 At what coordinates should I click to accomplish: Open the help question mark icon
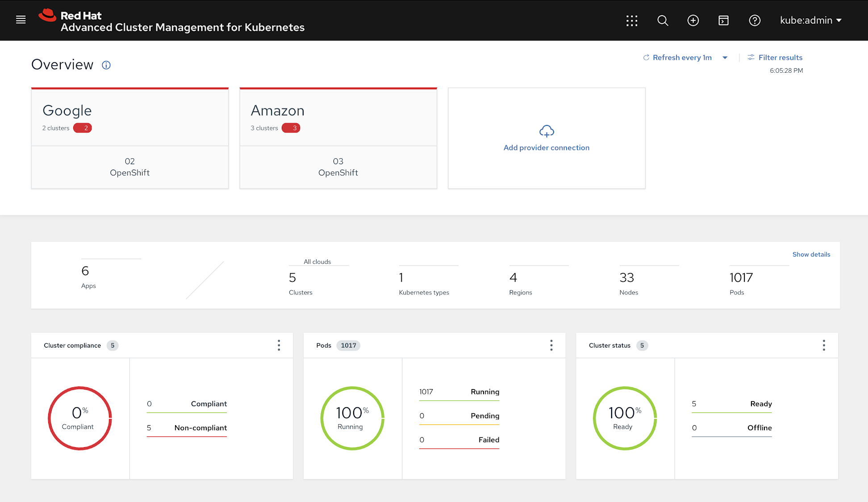pos(755,21)
